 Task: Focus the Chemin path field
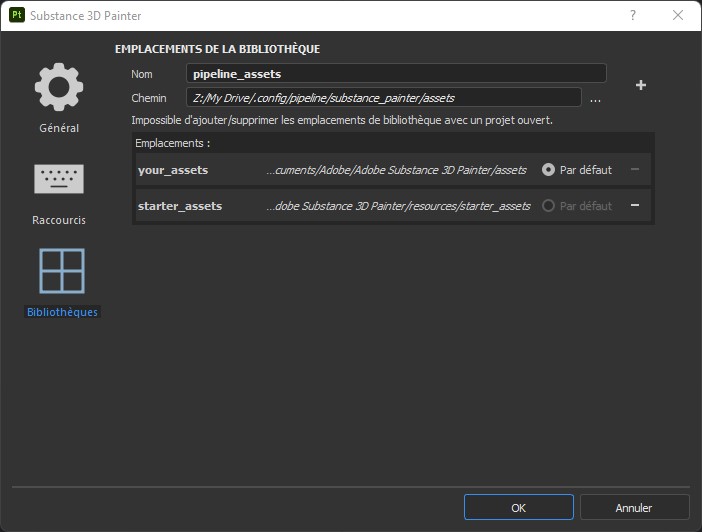pos(384,98)
